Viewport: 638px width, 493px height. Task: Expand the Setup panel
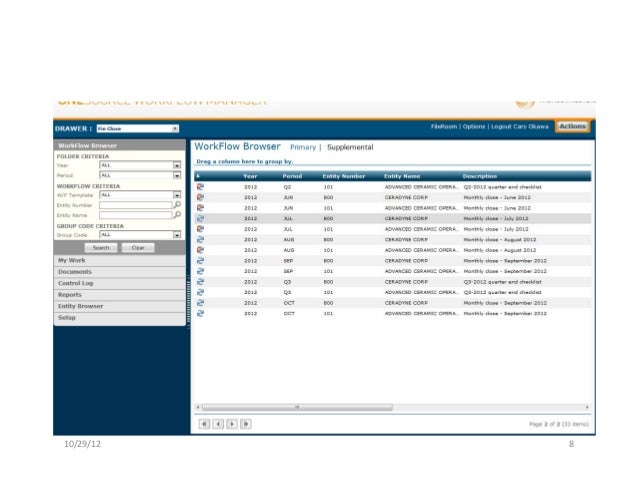point(120,318)
